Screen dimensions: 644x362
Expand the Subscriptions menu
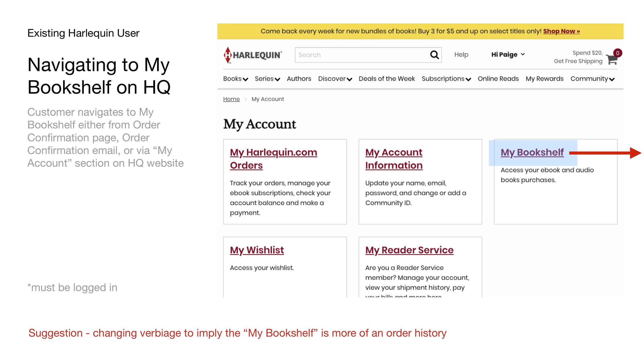[x=446, y=79]
